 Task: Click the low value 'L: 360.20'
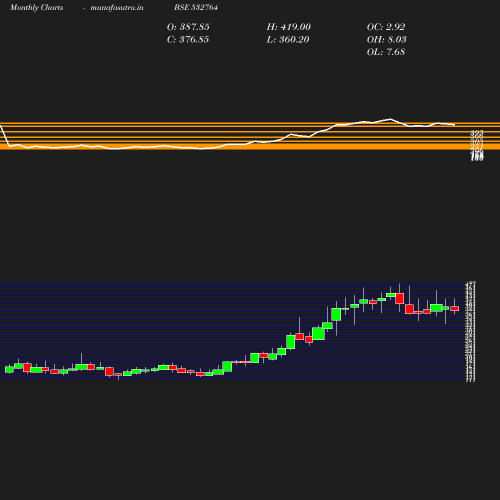tap(288, 40)
